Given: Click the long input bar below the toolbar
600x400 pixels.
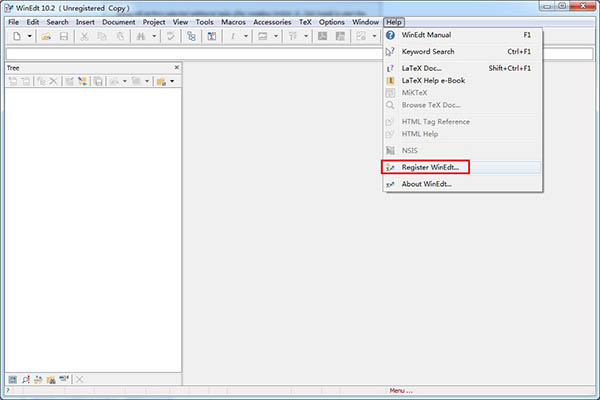Looking at the screenshot, I should pyautogui.click(x=299, y=54).
